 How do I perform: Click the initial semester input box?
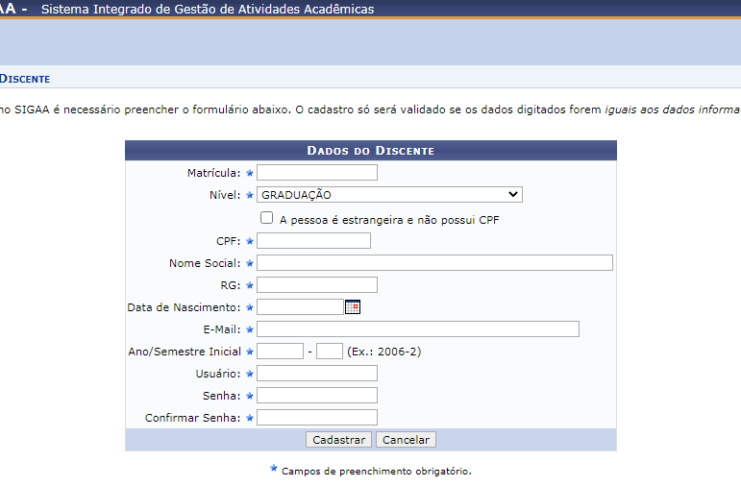pos(329,351)
